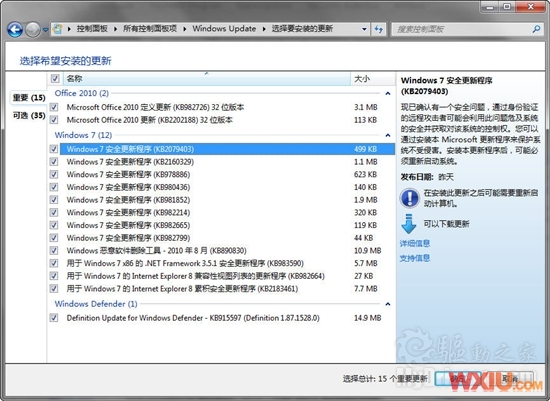The image size is (550, 401).
Task: Click the control panel icon in address bar
Action: (57, 29)
